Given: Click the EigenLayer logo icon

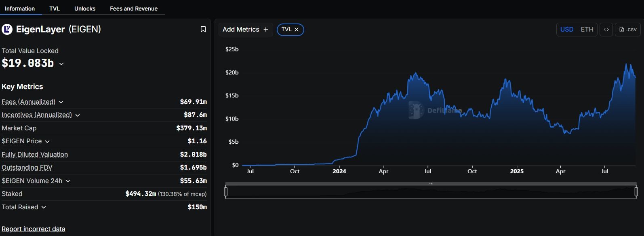Looking at the screenshot, I should pyautogui.click(x=7, y=29).
